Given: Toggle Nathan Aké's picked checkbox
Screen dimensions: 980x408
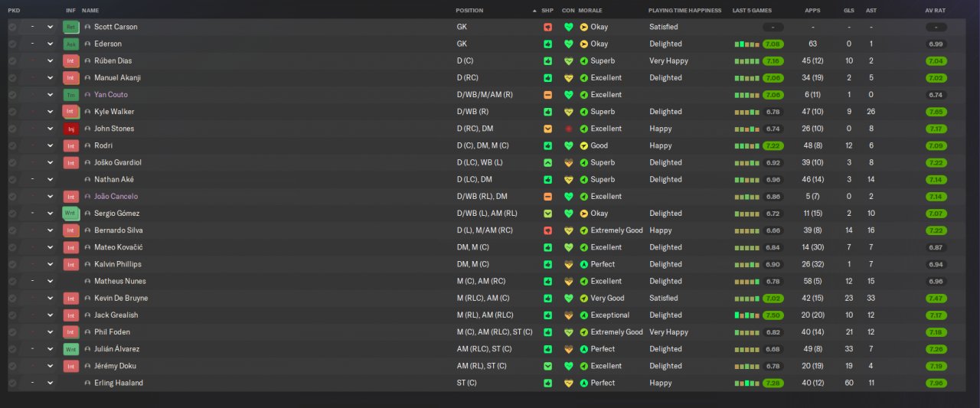Looking at the screenshot, I should (x=12, y=180).
